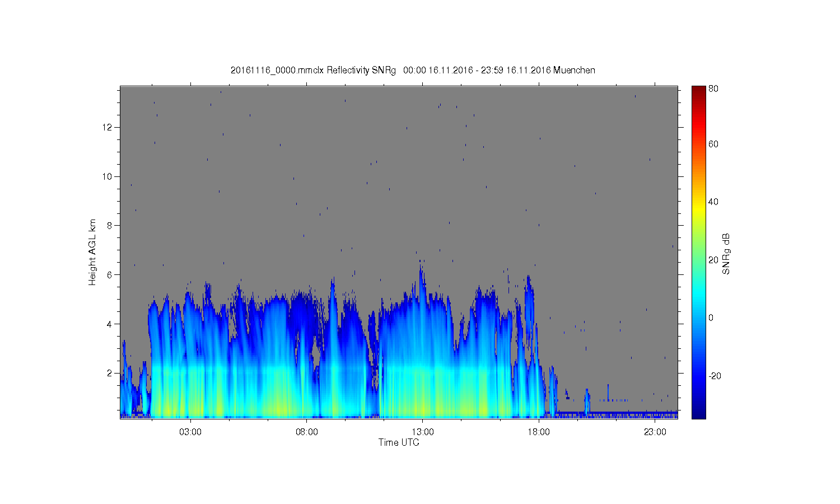Click the 'Time UTC' axis title

[399, 442]
